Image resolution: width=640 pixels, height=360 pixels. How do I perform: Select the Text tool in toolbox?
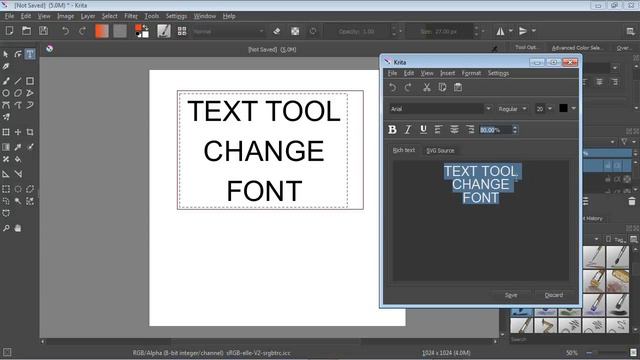tap(30, 54)
